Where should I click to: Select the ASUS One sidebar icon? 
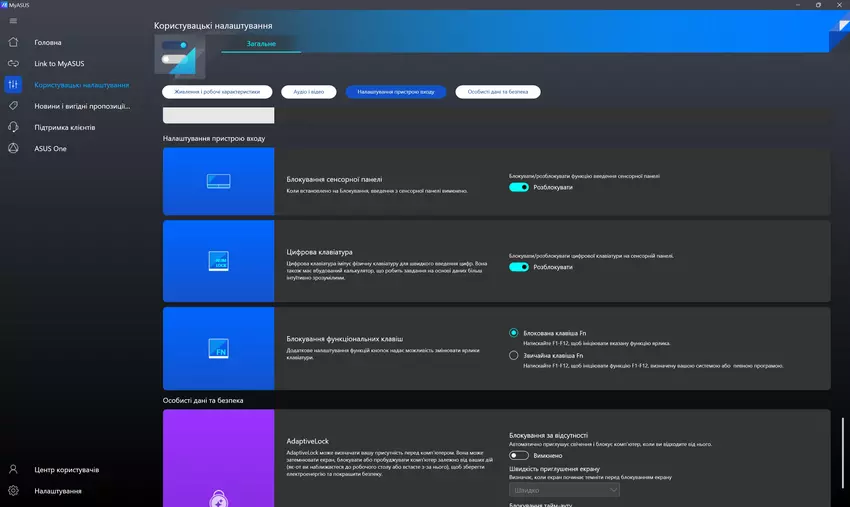coord(13,148)
